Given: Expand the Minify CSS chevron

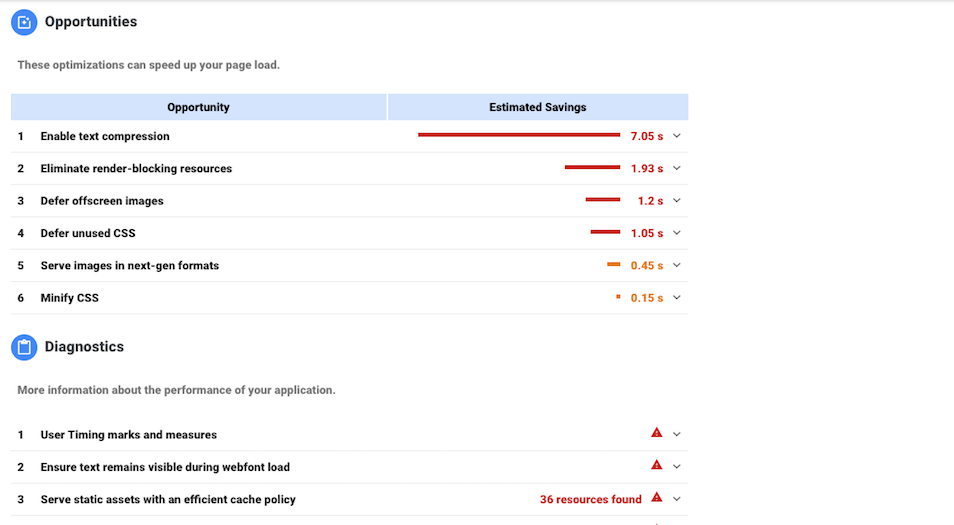Looking at the screenshot, I should [677, 297].
